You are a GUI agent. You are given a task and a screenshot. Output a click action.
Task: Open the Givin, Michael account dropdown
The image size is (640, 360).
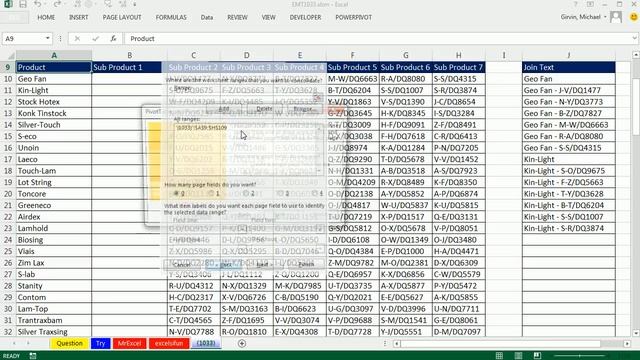pos(605,17)
